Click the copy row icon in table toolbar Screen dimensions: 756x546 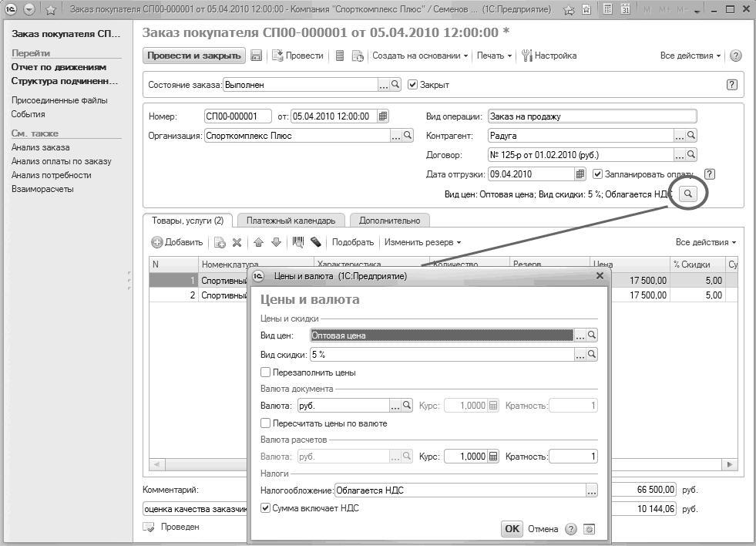pyautogui.click(x=220, y=242)
